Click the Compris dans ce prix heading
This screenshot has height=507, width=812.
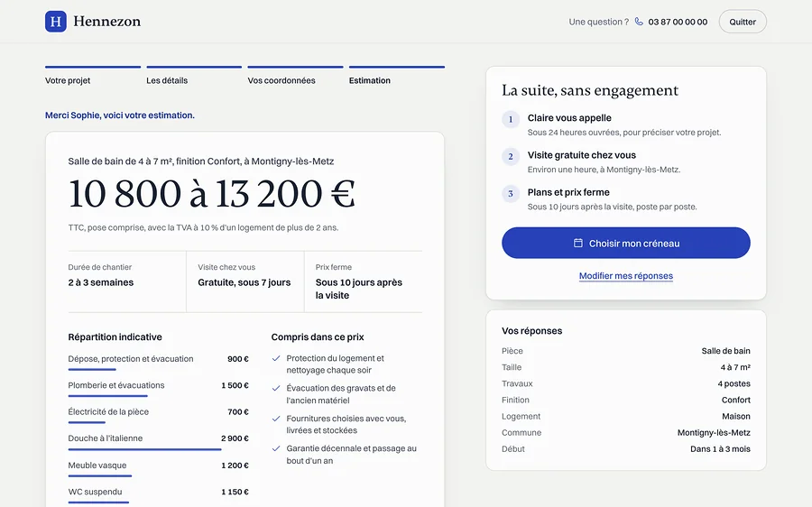[318, 337]
